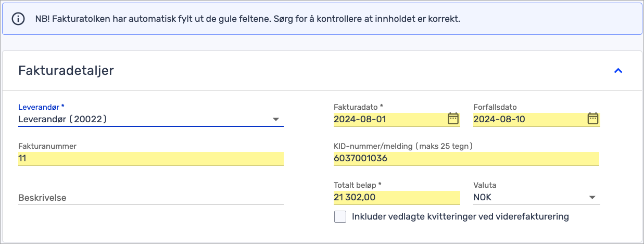The height and width of the screenshot is (244, 644).
Task: Select the Leverandør (20022) value
Action: click(62, 119)
